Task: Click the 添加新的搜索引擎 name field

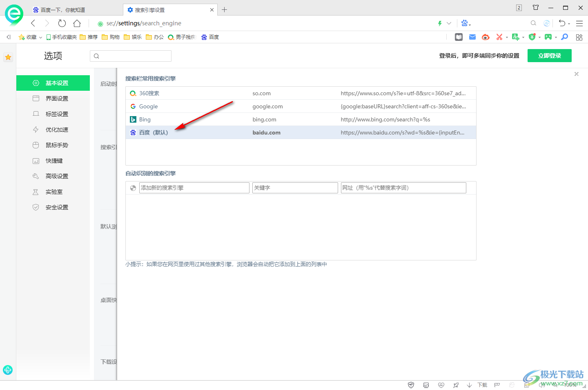Action: (x=194, y=188)
